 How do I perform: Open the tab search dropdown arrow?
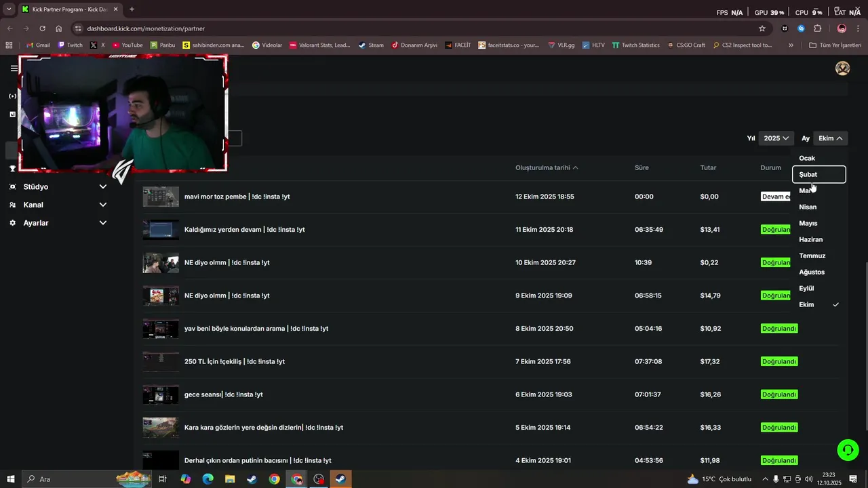click(9, 9)
